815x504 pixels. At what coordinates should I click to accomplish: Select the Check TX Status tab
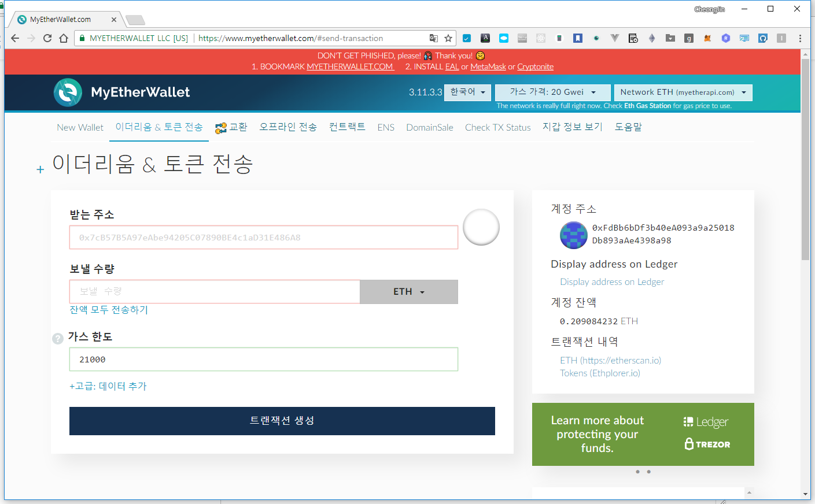tap(498, 127)
